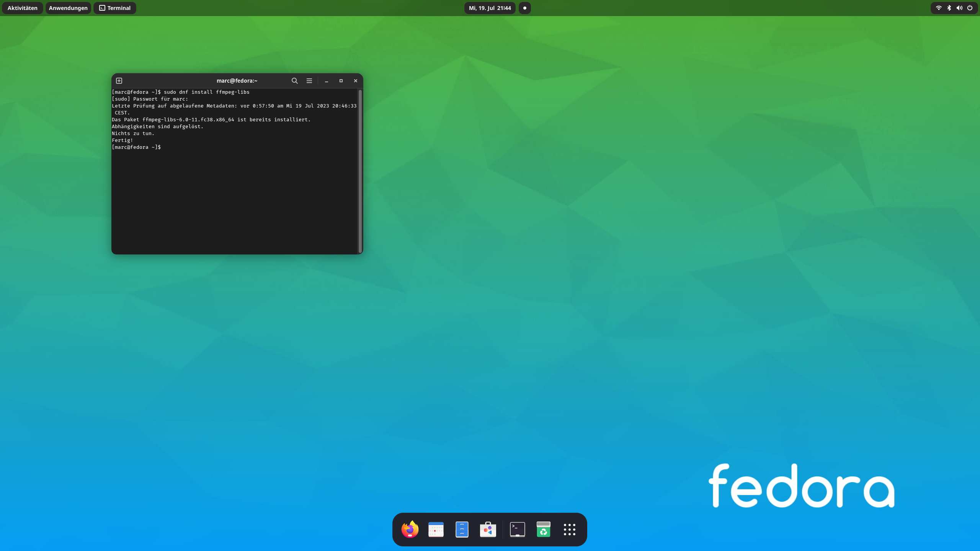Viewport: 980px width, 551px height.
Task: Click the power icon in top bar
Action: coord(970,8)
